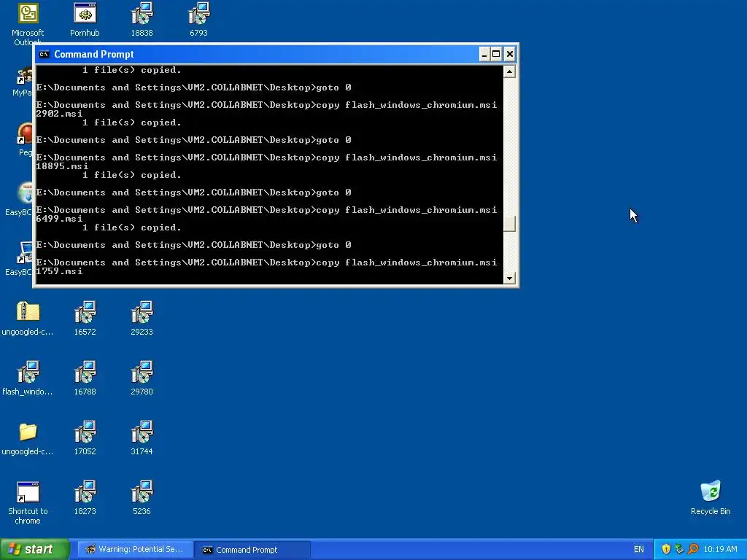Screen dimensions: 747x560
Task: Maximize the Command Prompt window
Action: pyautogui.click(x=496, y=54)
